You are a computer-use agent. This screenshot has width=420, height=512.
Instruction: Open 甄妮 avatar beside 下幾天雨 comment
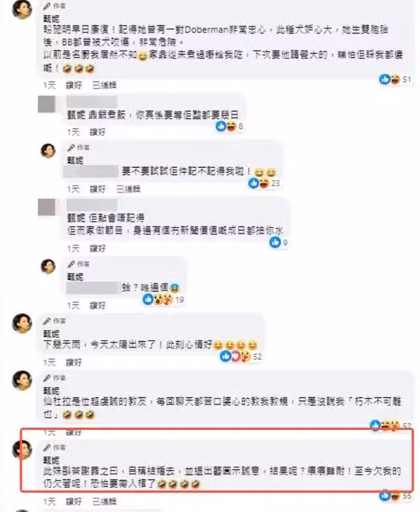[x=22, y=323]
